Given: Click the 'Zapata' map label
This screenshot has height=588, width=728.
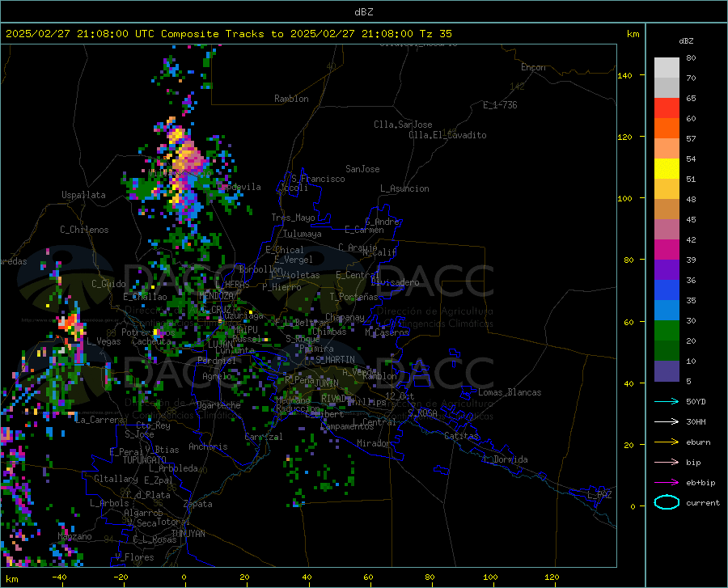Looking at the screenshot, I should tap(198, 504).
